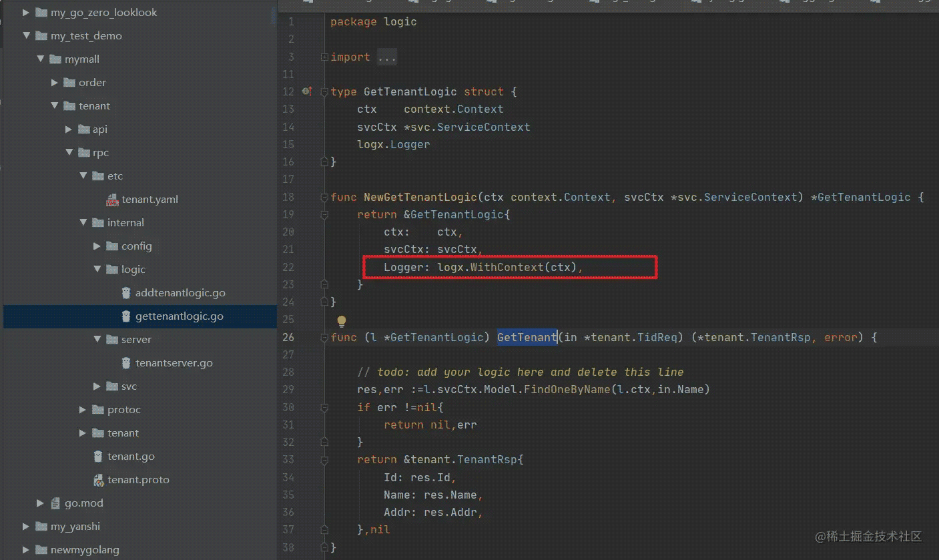This screenshot has width=939, height=560.
Task: Click the tenant.yaml YAML file icon
Action: [x=112, y=200]
